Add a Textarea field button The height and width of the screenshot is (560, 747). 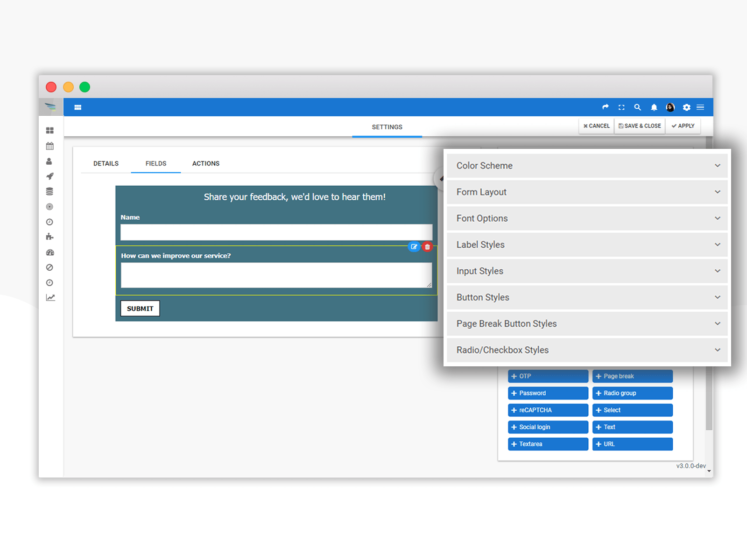click(548, 444)
